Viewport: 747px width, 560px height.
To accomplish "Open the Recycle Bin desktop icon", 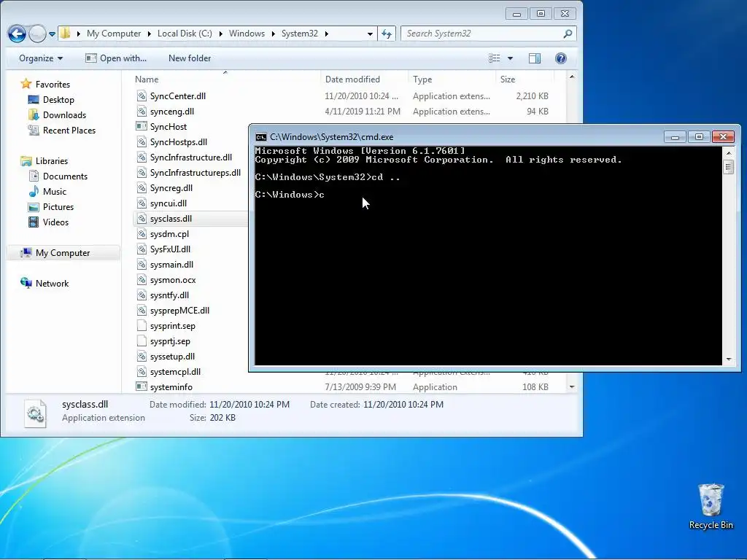I will click(711, 506).
